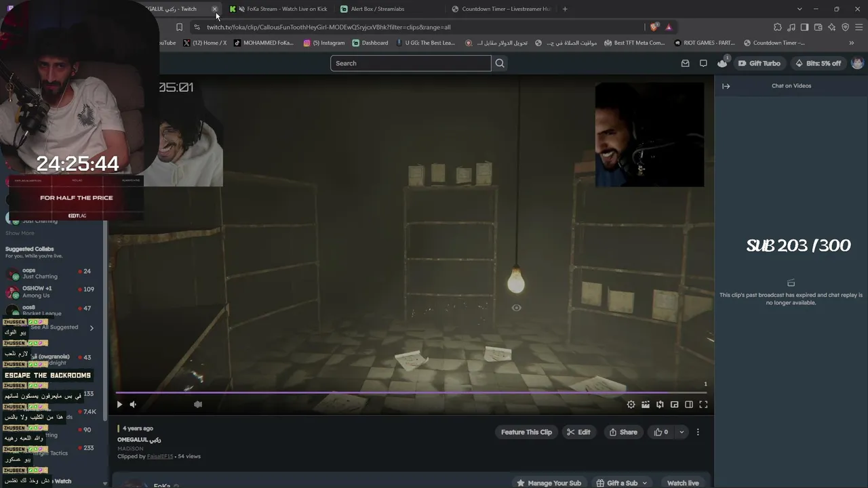Click into the Twitch search field
Screen dimensions: 868x488
pyautogui.click(x=410, y=63)
